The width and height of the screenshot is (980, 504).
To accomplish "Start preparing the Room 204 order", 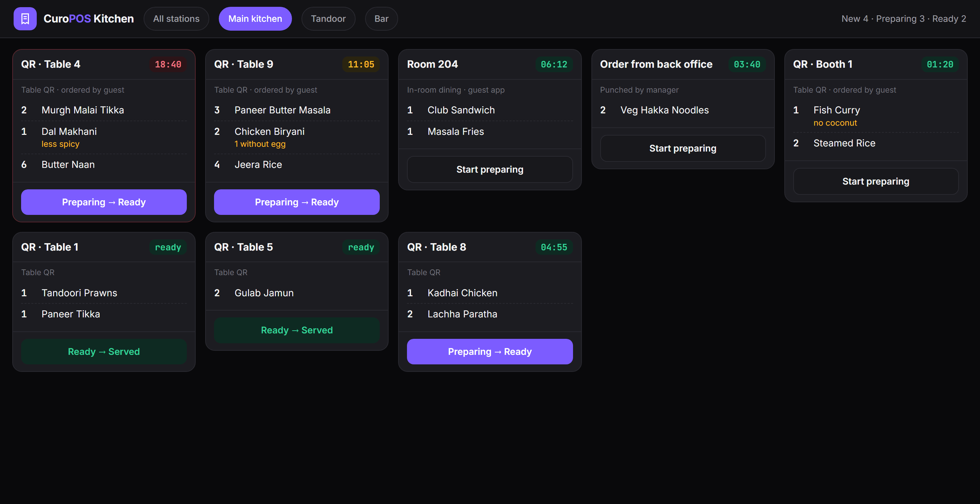I will [490, 169].
